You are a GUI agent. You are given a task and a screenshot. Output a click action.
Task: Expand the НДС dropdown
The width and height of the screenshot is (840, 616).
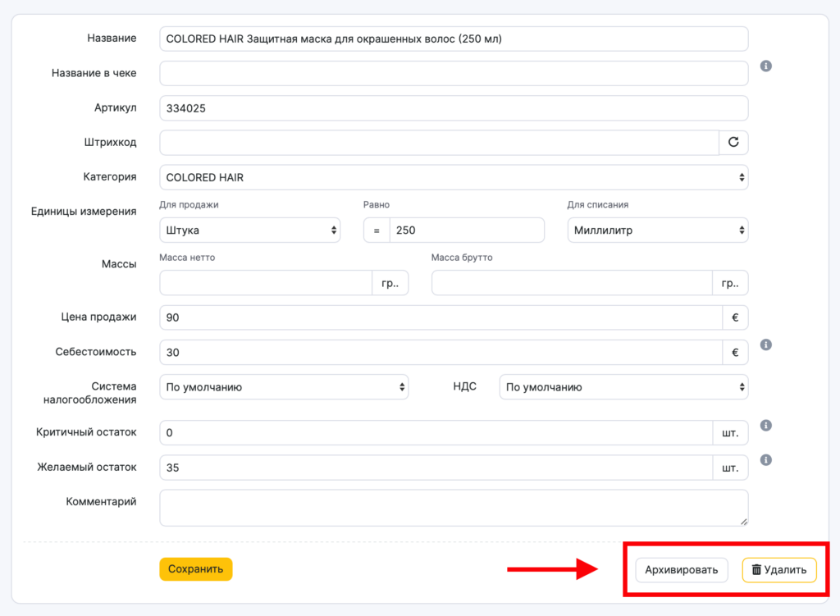pyautogui.click(x=623, y=387)
